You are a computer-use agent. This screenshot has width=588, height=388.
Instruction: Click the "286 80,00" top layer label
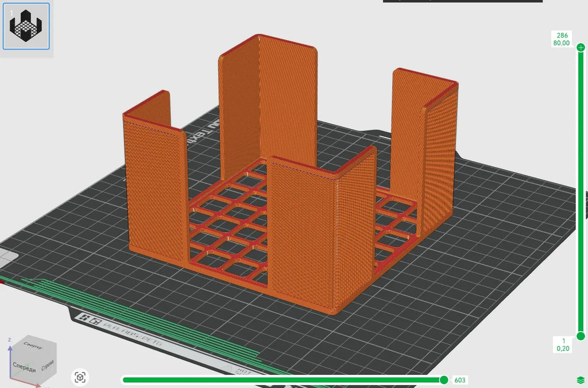point(562,39)
